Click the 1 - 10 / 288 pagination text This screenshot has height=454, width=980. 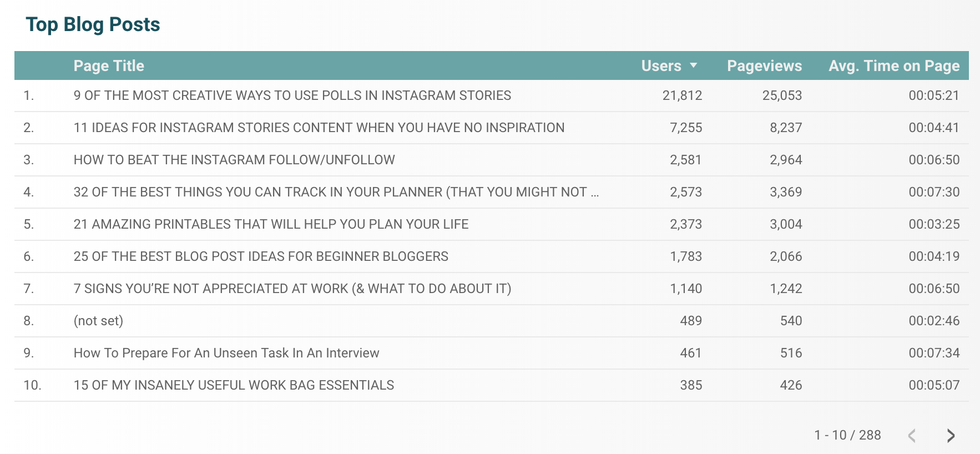847,435
